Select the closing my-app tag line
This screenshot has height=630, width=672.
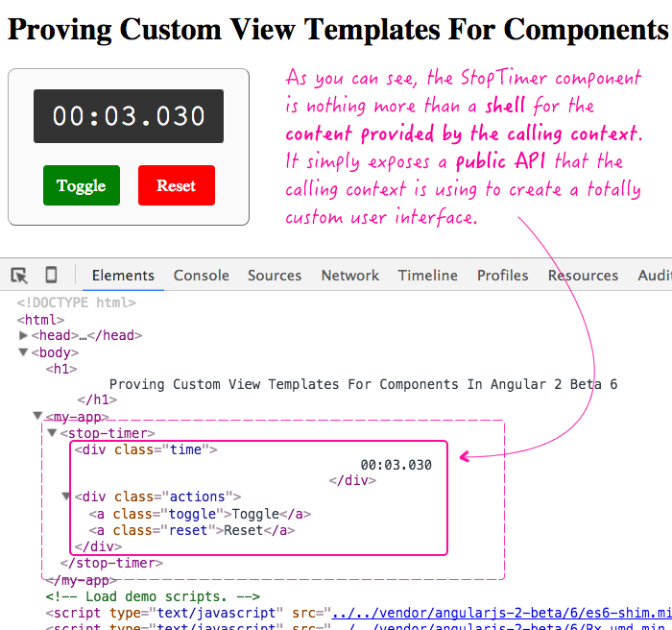coord(81,580)
